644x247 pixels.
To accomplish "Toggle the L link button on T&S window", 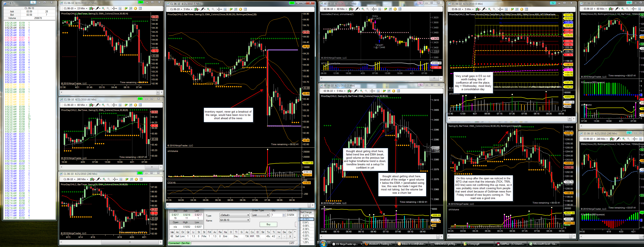I will pyautogui.click(x=33, y=2).
